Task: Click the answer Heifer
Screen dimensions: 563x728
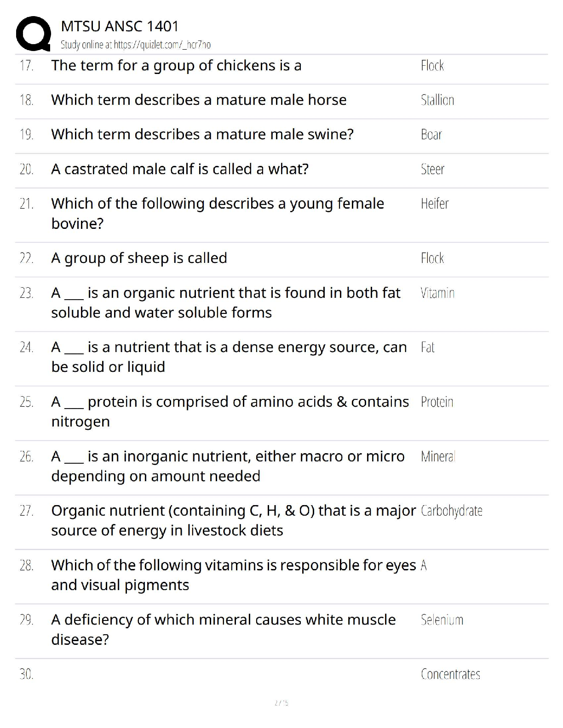Action: (x=435, y=204)
